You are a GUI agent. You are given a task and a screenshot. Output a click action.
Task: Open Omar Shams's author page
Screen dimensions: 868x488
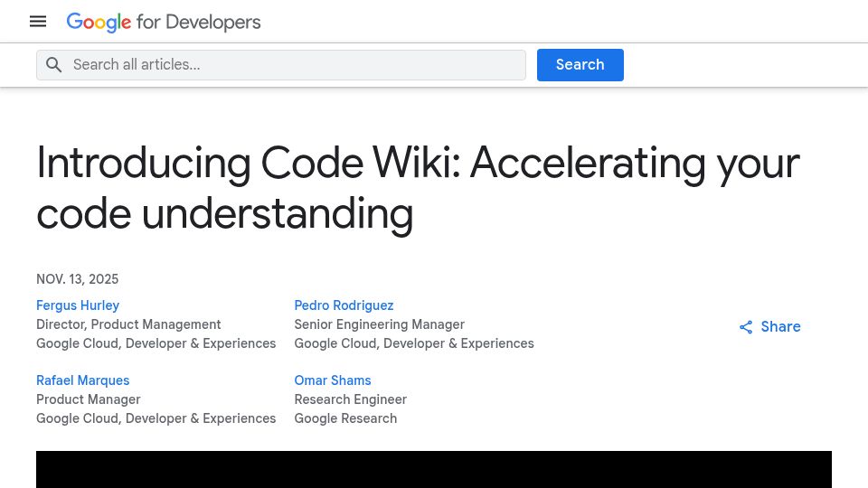333,380
